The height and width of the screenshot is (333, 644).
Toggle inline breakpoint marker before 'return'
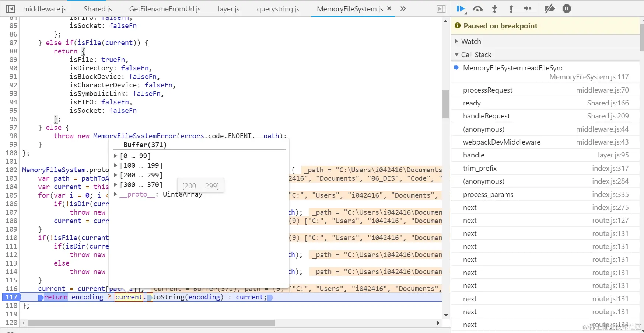coord(41,297)
